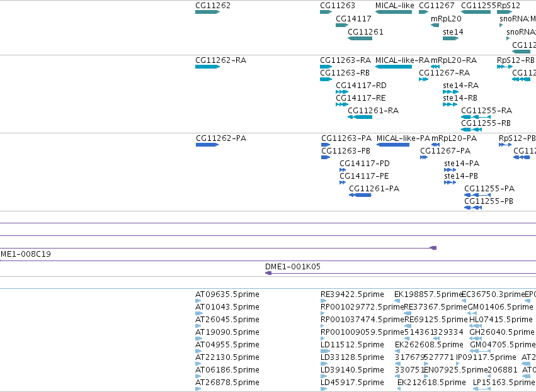
Task: Click the CG11261 gene bar
Action: tap(360, 38)
